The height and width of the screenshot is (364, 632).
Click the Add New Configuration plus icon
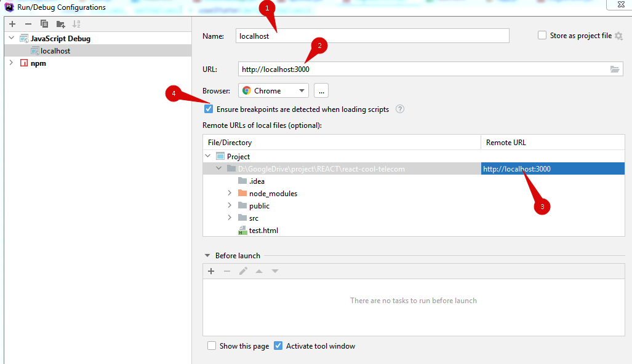pyautogui.click(x=12, y=24)
